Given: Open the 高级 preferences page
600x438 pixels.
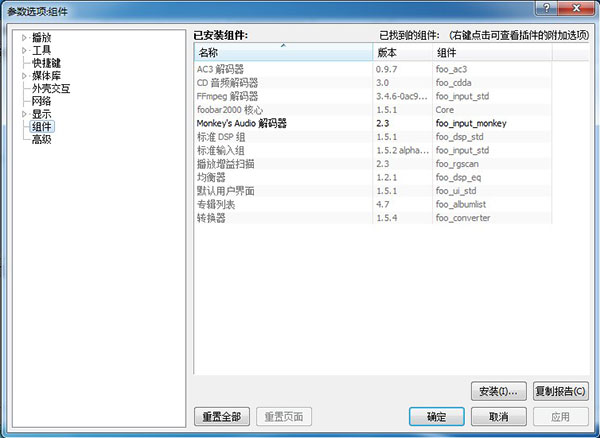Looking at the screenshot, I should [41, 139].
